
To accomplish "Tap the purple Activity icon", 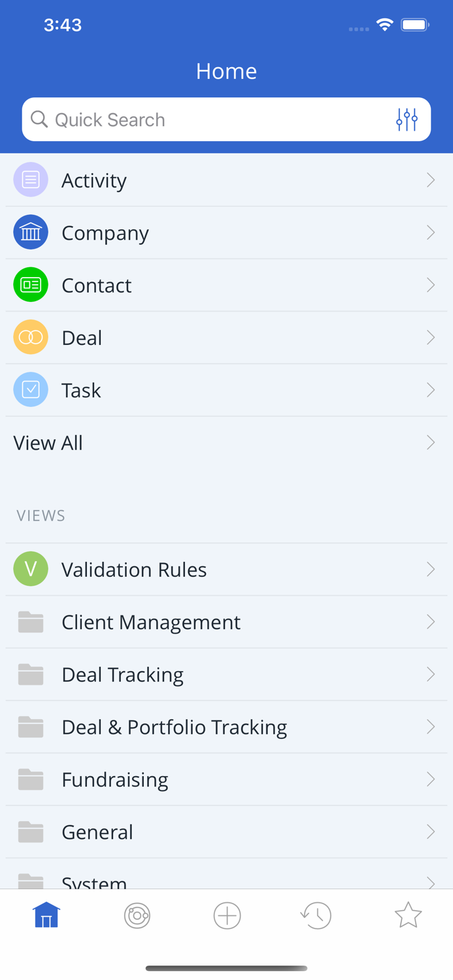I will pos(31,180).
